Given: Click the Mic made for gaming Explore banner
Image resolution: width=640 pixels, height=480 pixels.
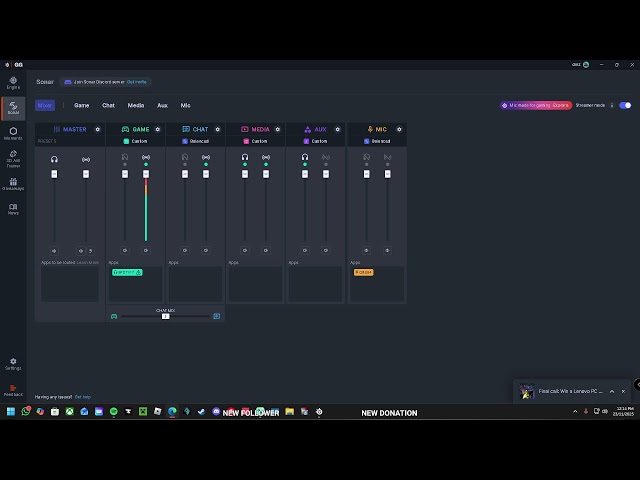Looking at the screenshot, I should click(536, 105).
